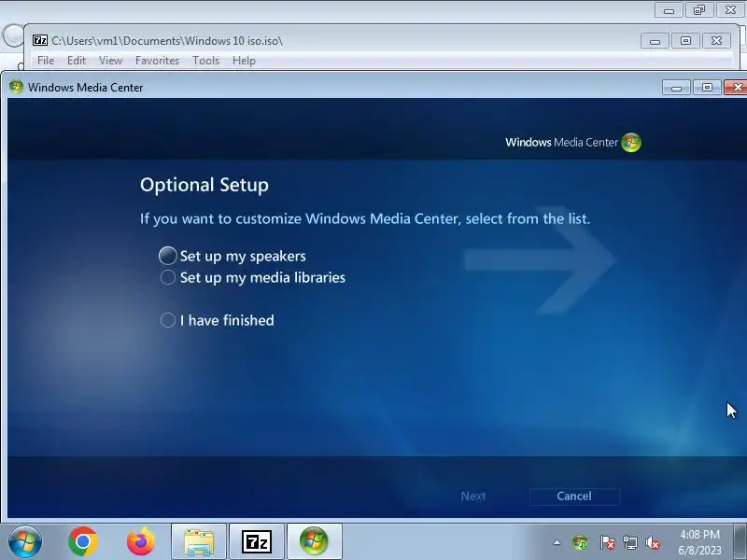The height and width of the screenshot is (560, 747).
Task: Open Windows Explorer folder icon on taskbar
Action: (199, 542)
